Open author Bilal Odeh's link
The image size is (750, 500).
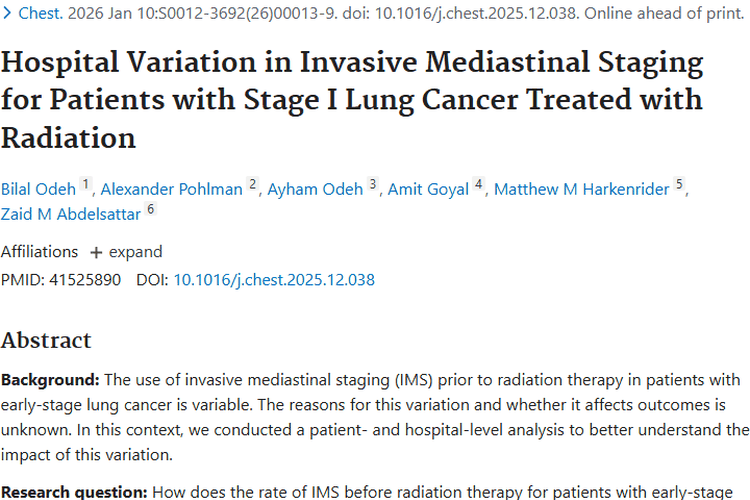click(38, 189)
